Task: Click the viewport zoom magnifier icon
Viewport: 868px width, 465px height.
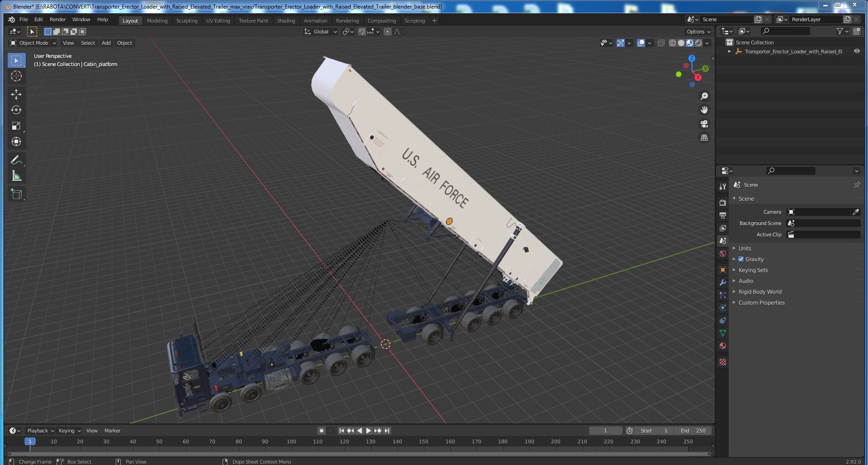Action: point(704,96)
